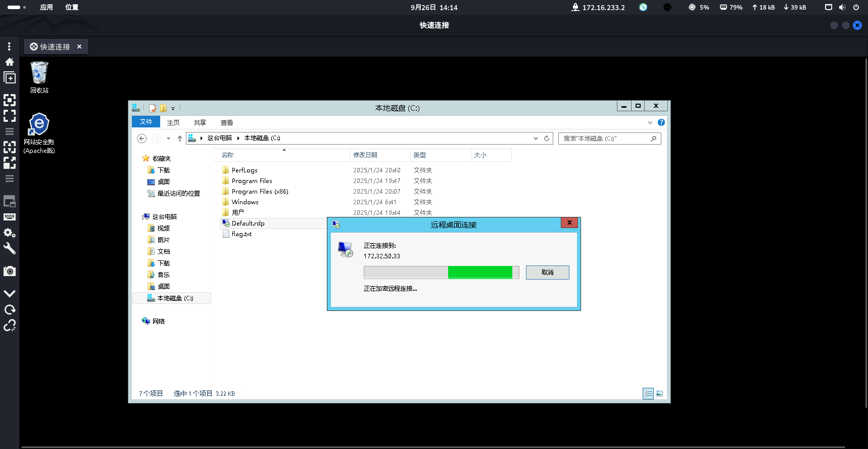This screenshot has width=868, height=449.
Task: Open the 文件 ribbon tab
Action: 146,122
